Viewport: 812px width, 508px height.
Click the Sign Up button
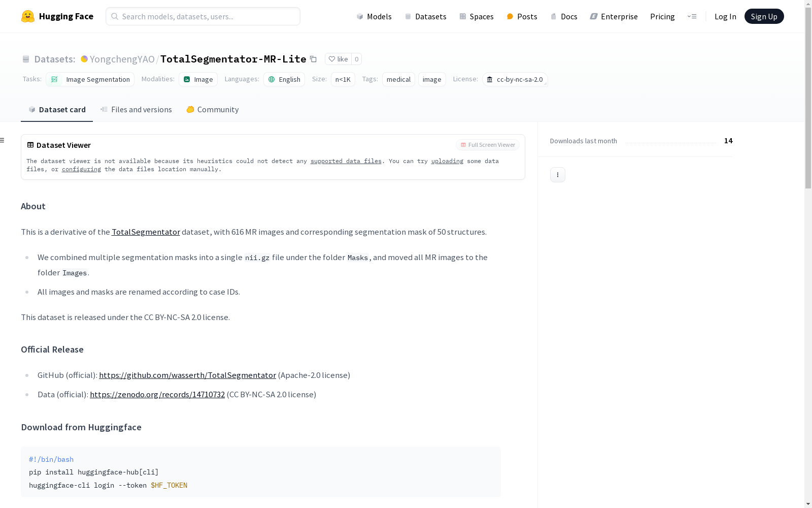tap(764, 16)
